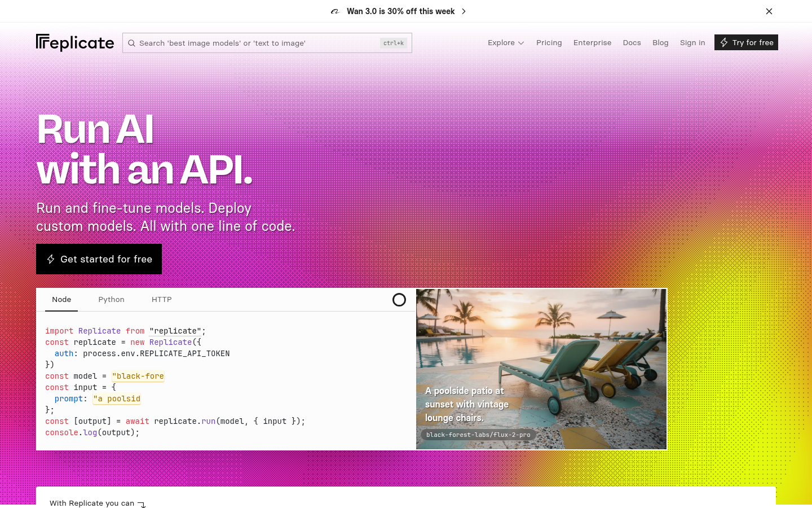
Task: Expand the Explore dropdown menu
Action: tap(506, 43)
